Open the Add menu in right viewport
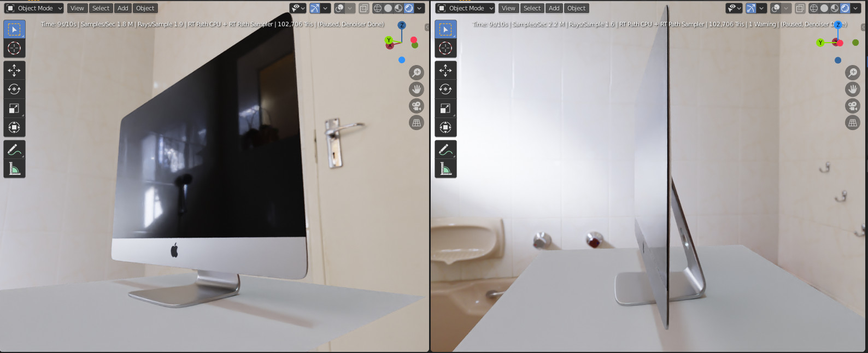 click(x=554, y=8)
